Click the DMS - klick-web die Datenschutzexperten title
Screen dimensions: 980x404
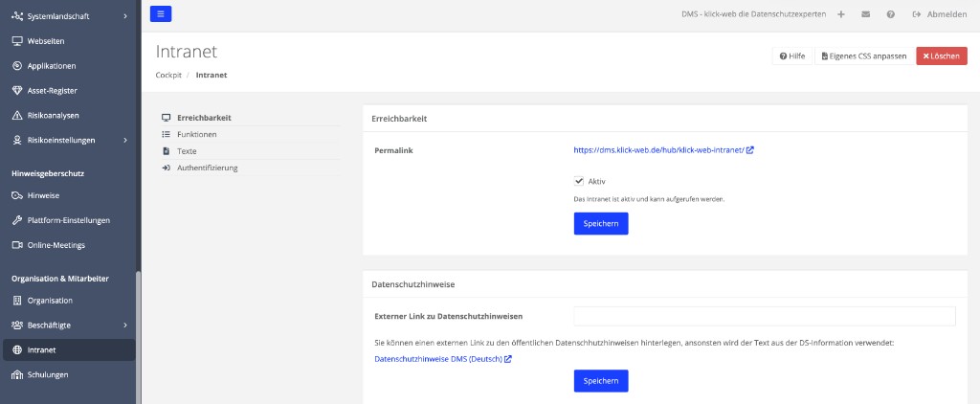pyautogui.click(x=754, y=14)
